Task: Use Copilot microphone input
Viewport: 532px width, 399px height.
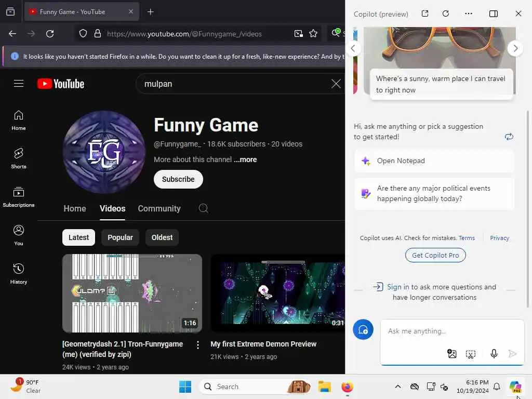Action: click(494, 354)
